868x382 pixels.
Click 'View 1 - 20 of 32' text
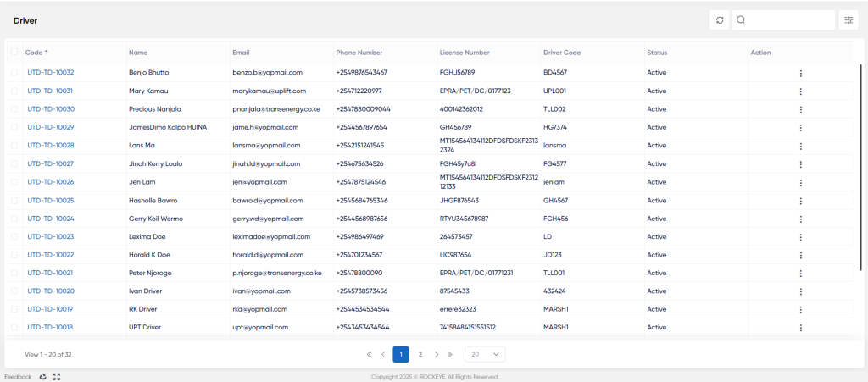point(48,354)
